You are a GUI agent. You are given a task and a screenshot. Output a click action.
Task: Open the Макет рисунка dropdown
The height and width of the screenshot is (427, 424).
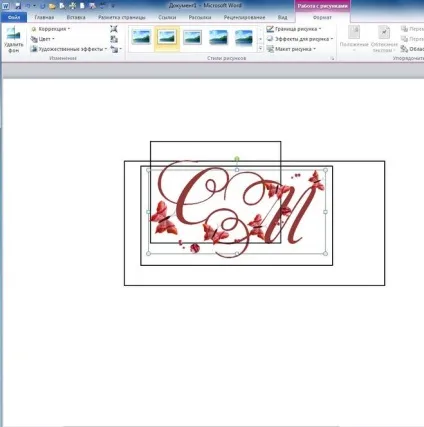tap(291, 49)
